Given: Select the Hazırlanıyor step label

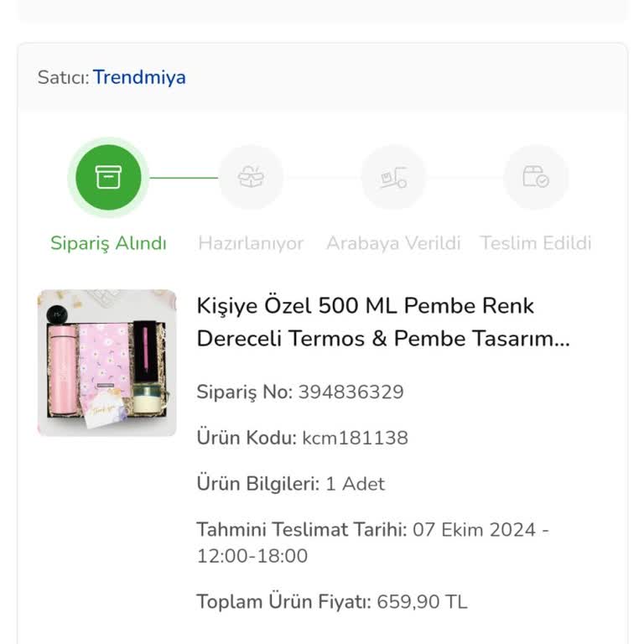Looking at the screenshot, I should pyautogui.click(x=251, y=243).
